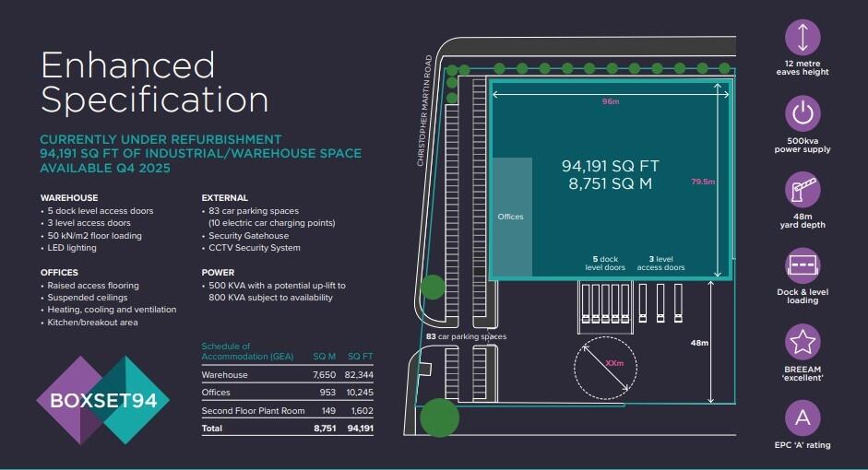The width and height of the screenshot is (868, 470).
Task: Click the '96m' width dimension label
Action: [x=611, y=101]
